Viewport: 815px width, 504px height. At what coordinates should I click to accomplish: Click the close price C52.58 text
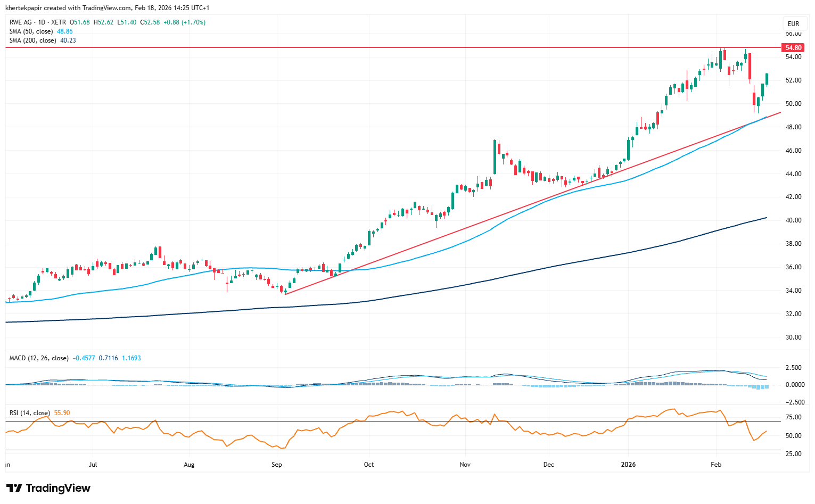coord(150,22)
